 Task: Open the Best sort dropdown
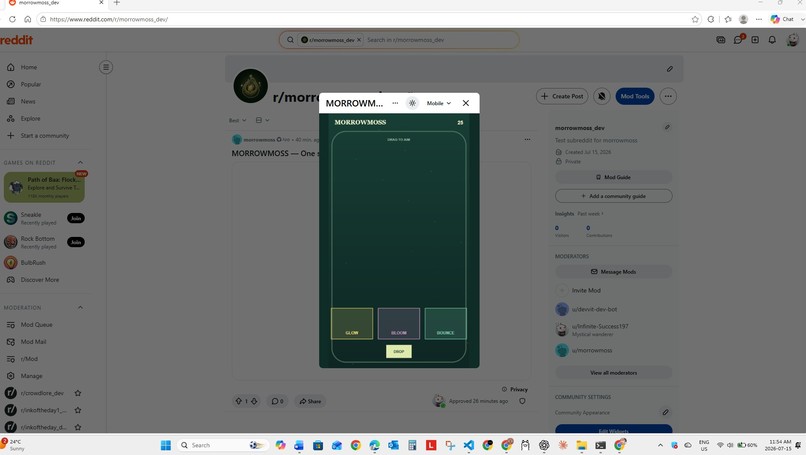(x=237, y=120)
